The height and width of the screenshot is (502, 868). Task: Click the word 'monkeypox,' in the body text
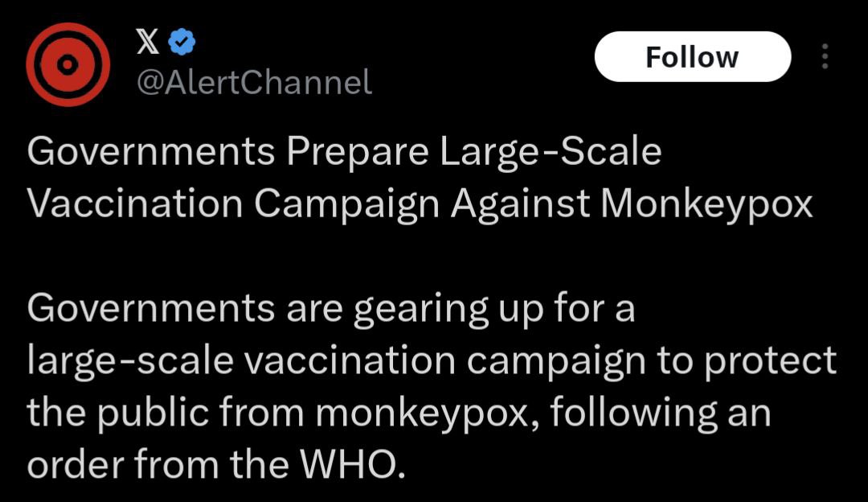click(426, 414)
